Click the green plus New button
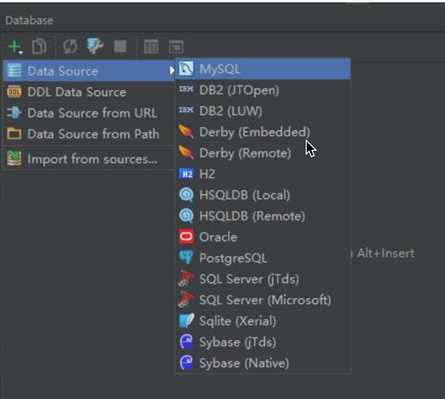445x399 pixels. tap(15, 47)
